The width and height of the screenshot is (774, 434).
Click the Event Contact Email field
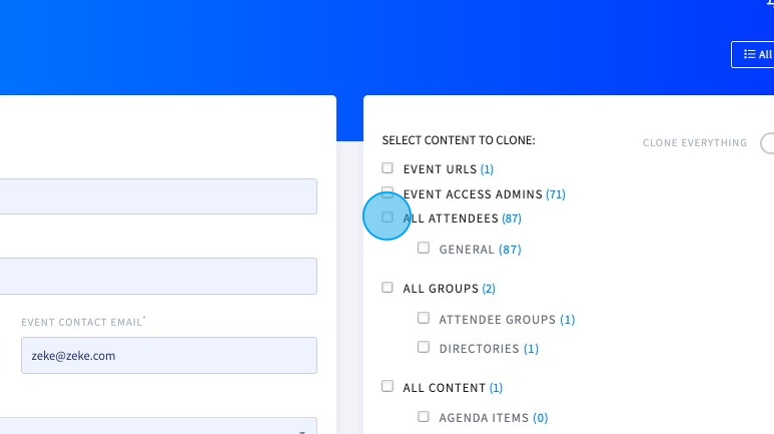pos(169,355)
